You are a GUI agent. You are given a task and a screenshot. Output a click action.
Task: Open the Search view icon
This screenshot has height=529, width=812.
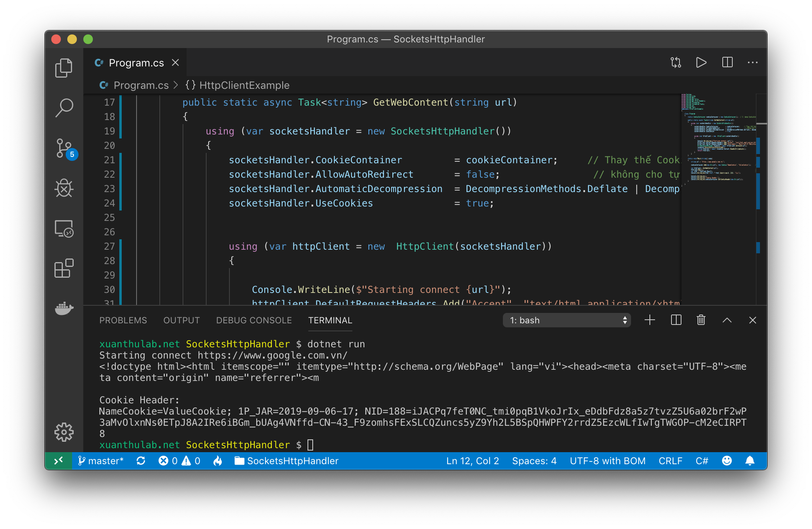tap(64, 108)
